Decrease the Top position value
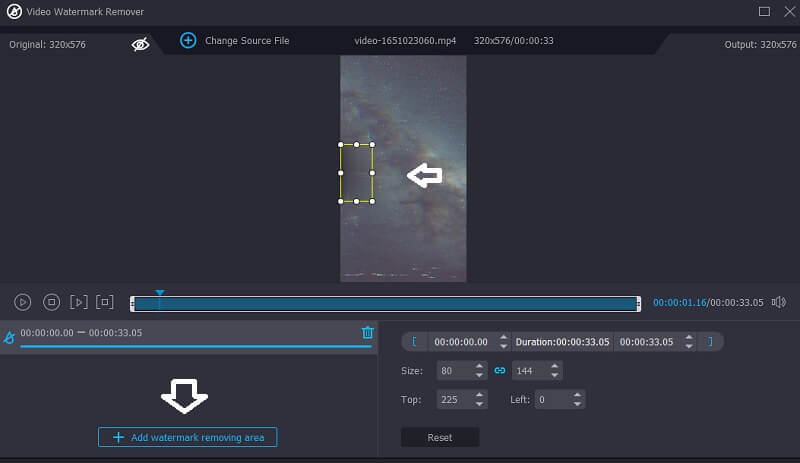Image resolution: width=800 pixels, height=463 pixels. pos(480,403)
